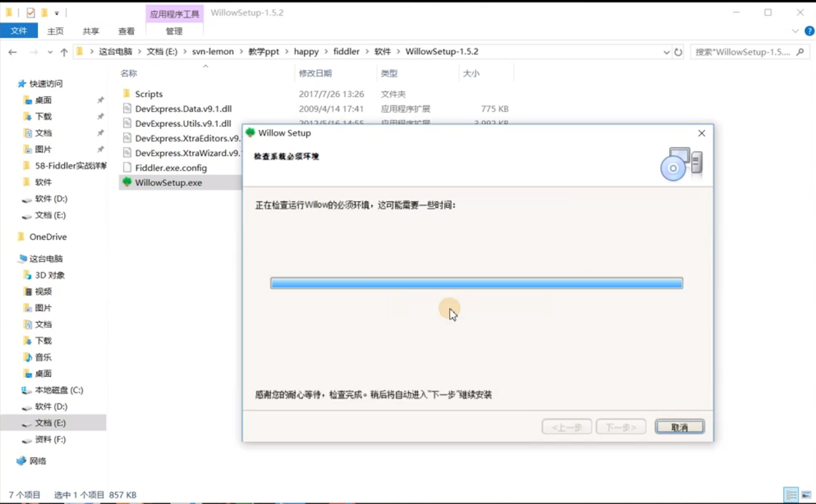Click the Willow Setup progress bar
Screen dimensions: 816x504
click(x=477, y=283)
